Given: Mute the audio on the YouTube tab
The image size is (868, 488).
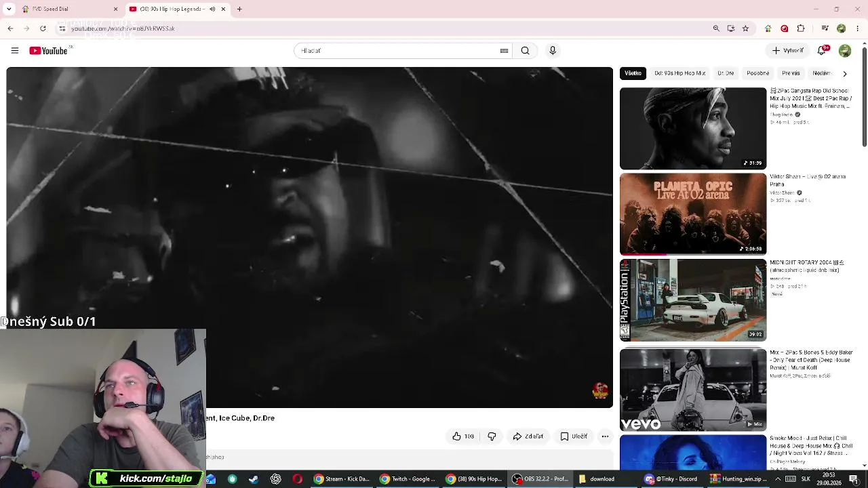Looking at the screenshot, I should coord(212,9).
